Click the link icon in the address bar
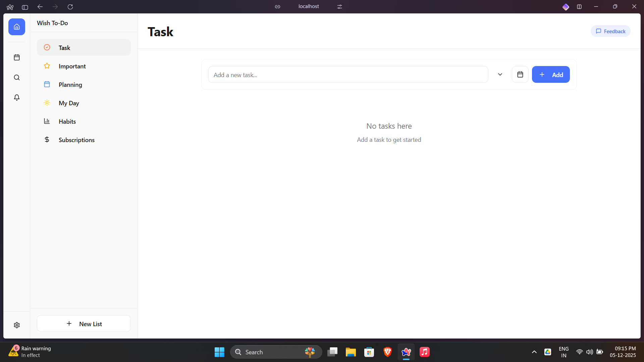This screenshot has width=644, height=362. 277,6
